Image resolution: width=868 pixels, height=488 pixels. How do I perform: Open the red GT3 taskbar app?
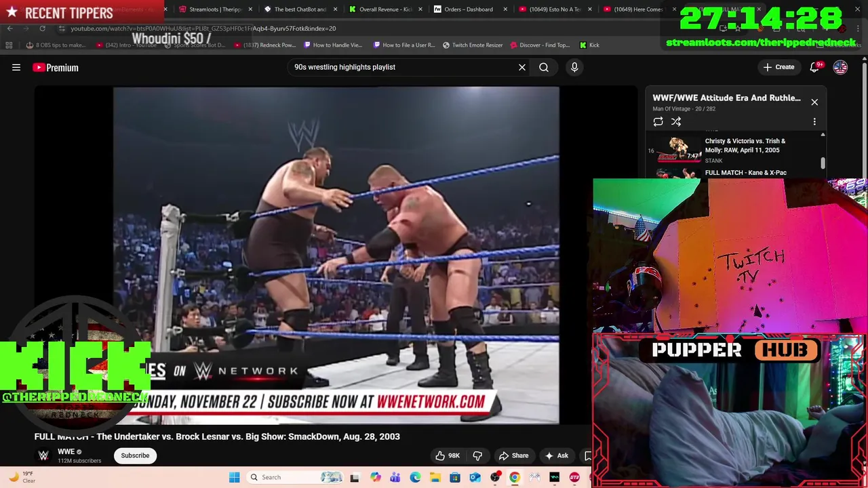click(x=574, y=477)
